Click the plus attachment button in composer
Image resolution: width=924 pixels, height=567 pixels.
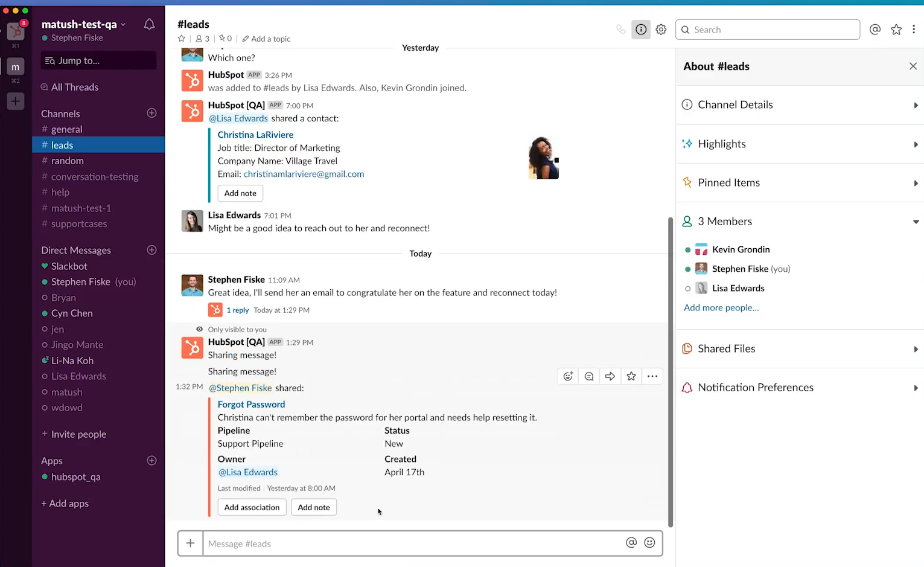coord(190,543)
